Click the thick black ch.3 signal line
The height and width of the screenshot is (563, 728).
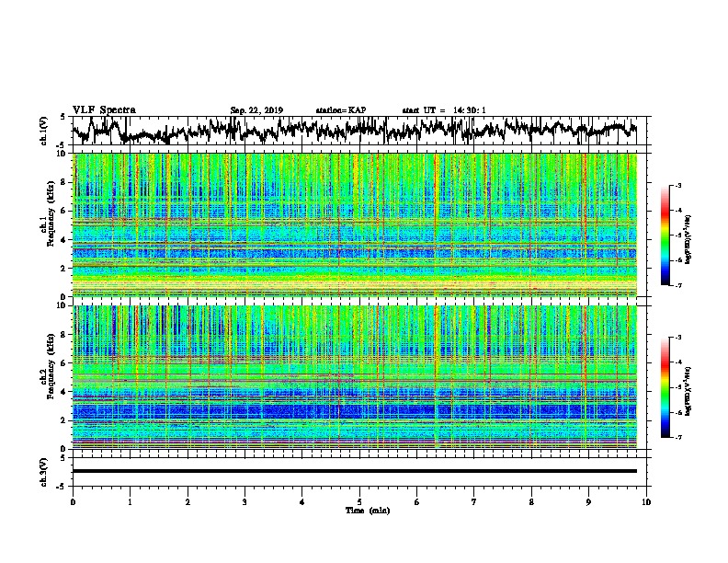coord(355,471)
